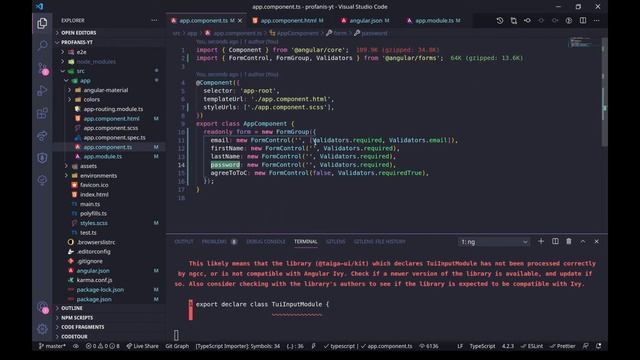Click ESLint status bar item

(x=532, y=346)
